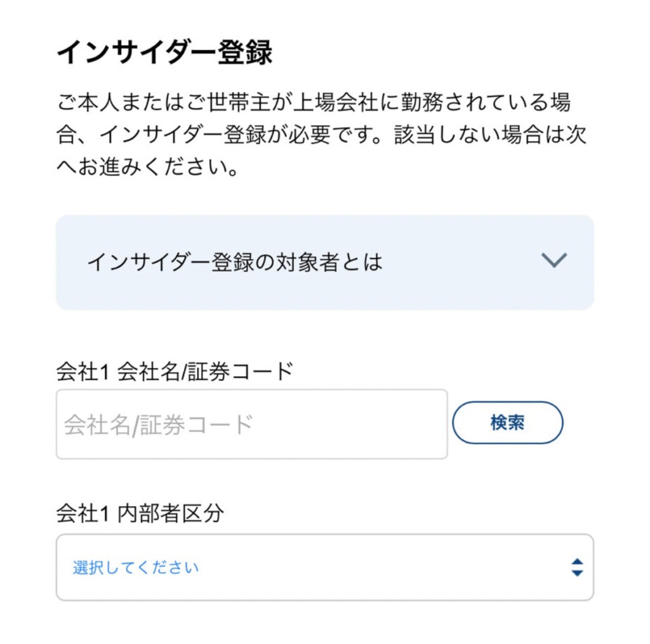Image resolution: width=650 pixels, height=644 pixels.
Task: Click the blue-outlined 検索 pill button
Action: pyautogui.click(x=507, y=422)
